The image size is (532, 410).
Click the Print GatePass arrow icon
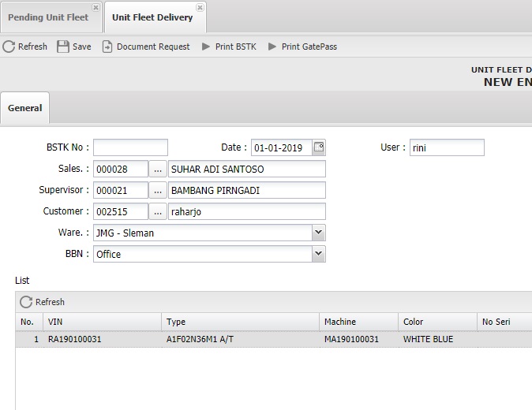272,47
